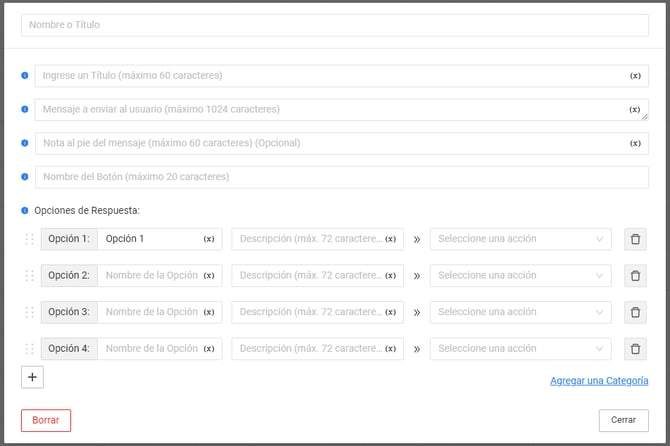Open the action selector for Opción 4
670x446 pixels.
point(520,349)
